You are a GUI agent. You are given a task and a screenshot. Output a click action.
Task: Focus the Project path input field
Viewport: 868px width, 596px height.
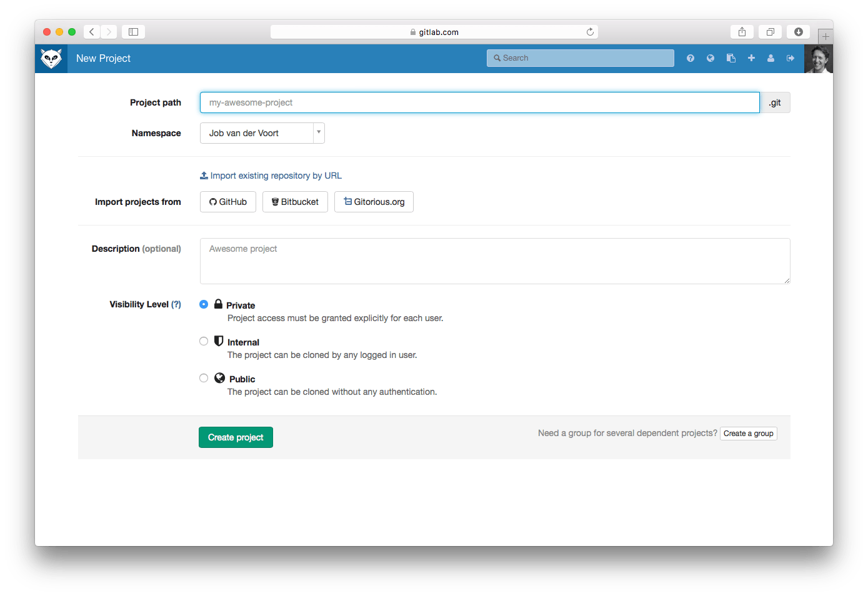[479, 102]
